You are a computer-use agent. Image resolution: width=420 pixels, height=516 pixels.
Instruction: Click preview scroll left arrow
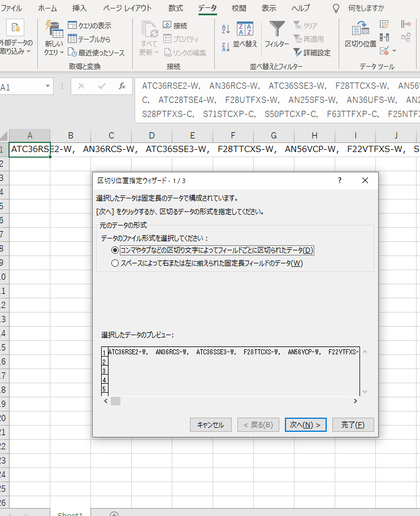pos(106,401)
